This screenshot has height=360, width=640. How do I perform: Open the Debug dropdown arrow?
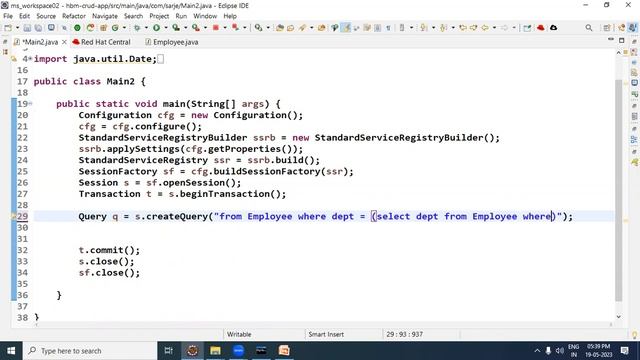[146, 28]
